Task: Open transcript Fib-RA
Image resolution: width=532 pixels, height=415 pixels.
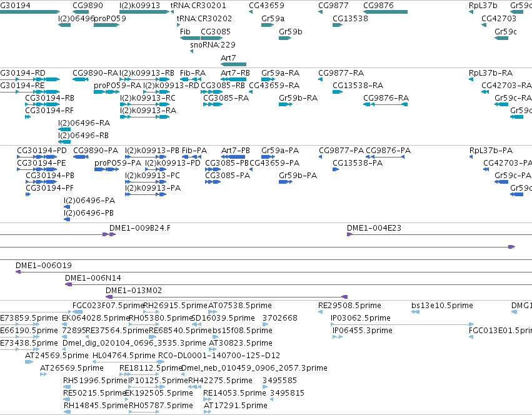Action: tap(193, 73)
